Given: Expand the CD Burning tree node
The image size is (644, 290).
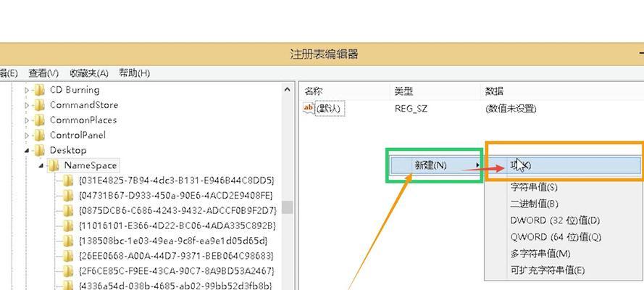Looking at the screenshot, I should click(x=27, y=90).
